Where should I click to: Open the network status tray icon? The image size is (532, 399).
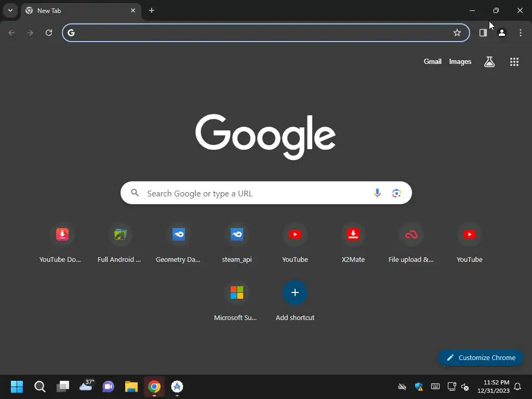[x=451, y=387]
